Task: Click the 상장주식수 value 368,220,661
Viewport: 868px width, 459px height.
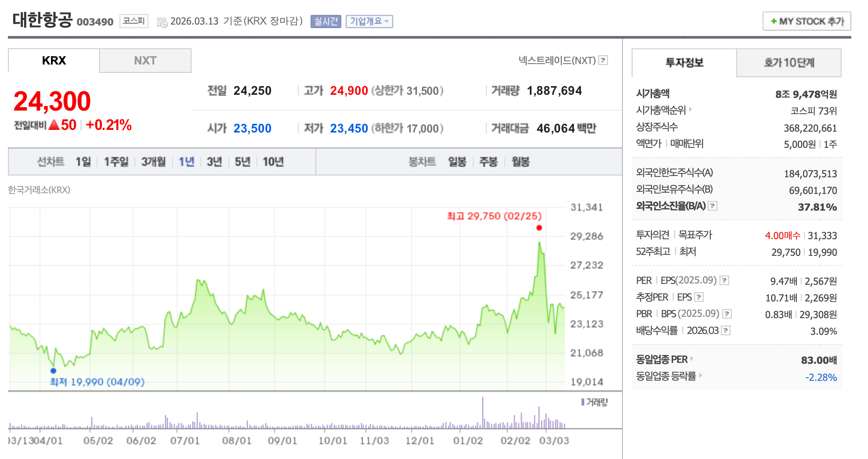Action: point(810,128)
